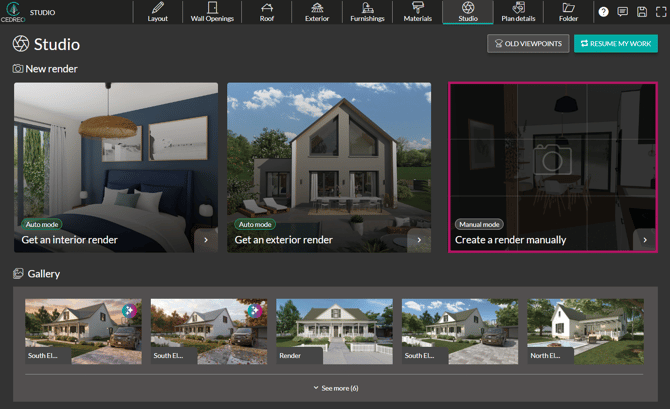Open the fourth South El... daytime thumbnail
Screen dimensions: 670x409
click(460, 331)
